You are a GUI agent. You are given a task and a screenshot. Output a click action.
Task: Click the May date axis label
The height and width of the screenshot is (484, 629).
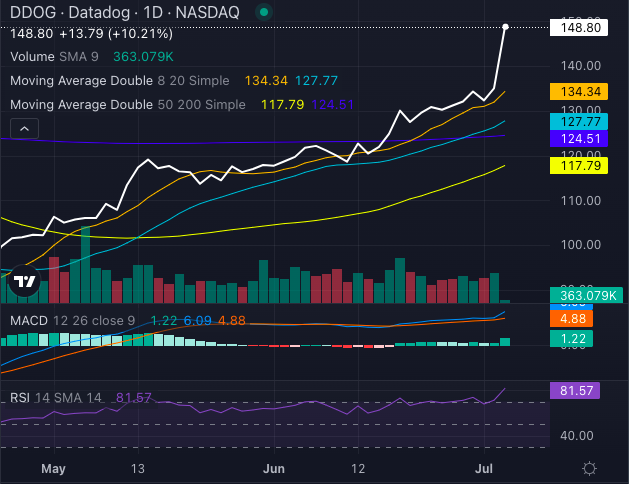coord(53,468)
